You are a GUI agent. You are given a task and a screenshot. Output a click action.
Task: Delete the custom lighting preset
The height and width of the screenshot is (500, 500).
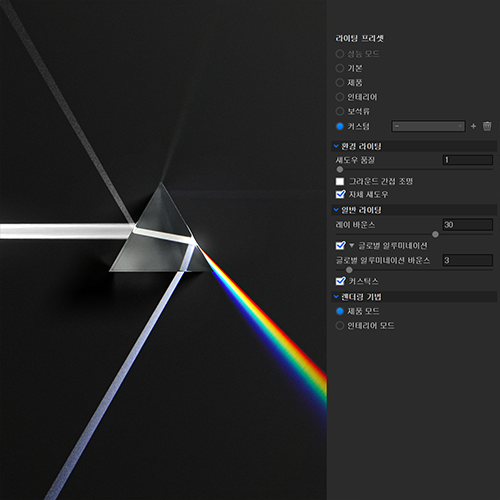(487, 126)
